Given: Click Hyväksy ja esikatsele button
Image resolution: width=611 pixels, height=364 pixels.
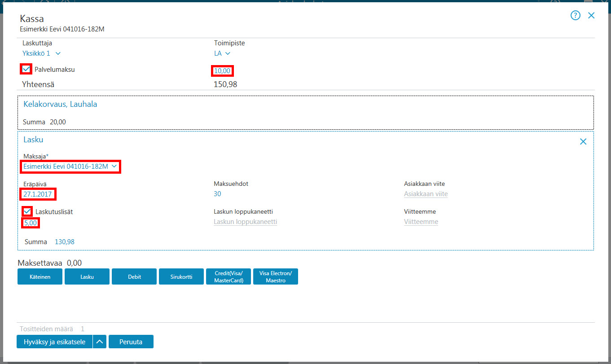Looking at the screenshot, I should pos(54,342).
